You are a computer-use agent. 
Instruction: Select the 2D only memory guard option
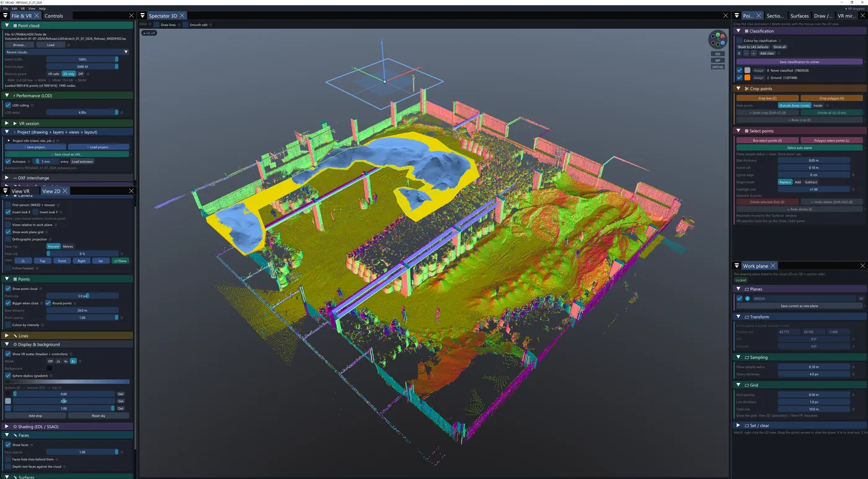68,74
